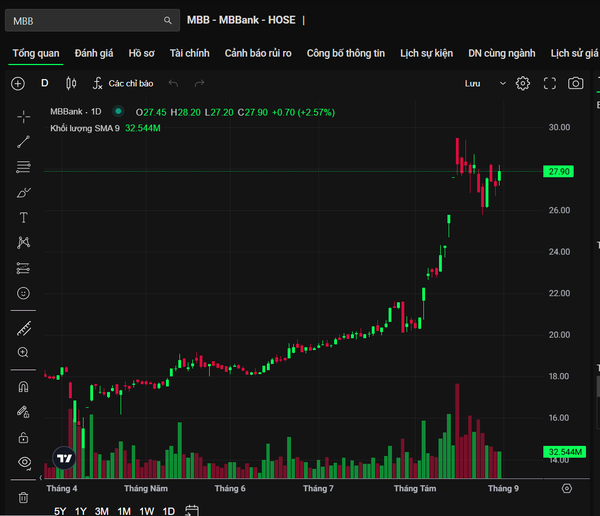The width and height of the screenshot is (600, 516).
Task: Open Các chỉ báo indicators menu
Action: (123, 83)
